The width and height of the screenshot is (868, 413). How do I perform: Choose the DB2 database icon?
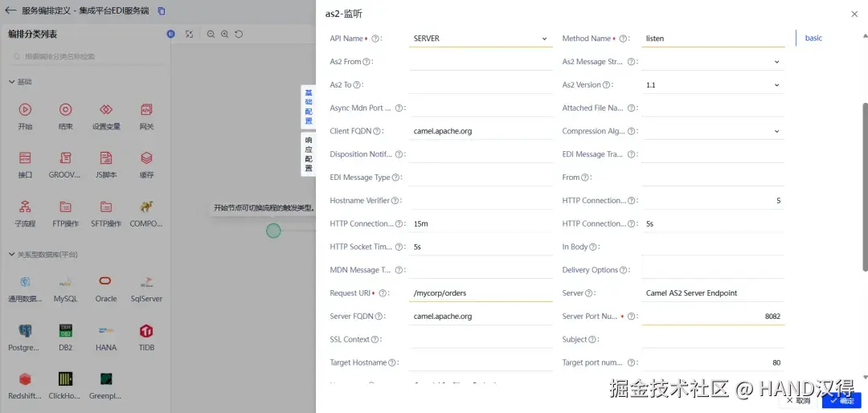(65, 331)
